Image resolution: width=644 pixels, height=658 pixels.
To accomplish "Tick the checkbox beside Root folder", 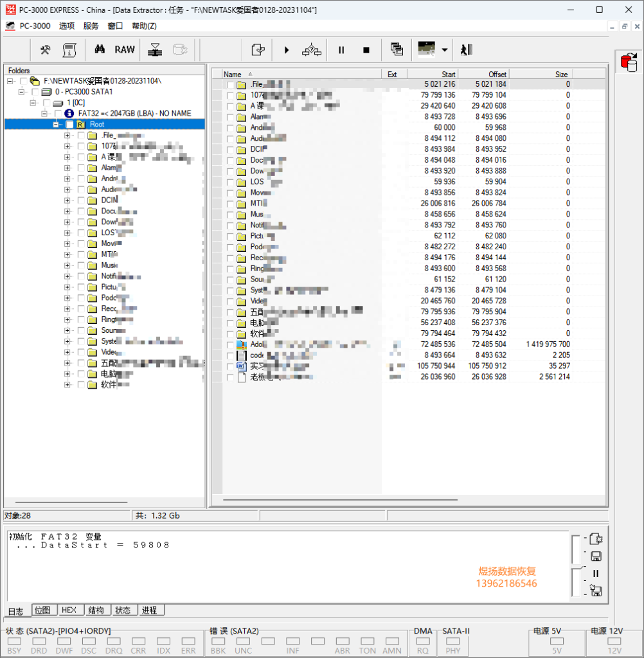I will click(x=69, y=125).
